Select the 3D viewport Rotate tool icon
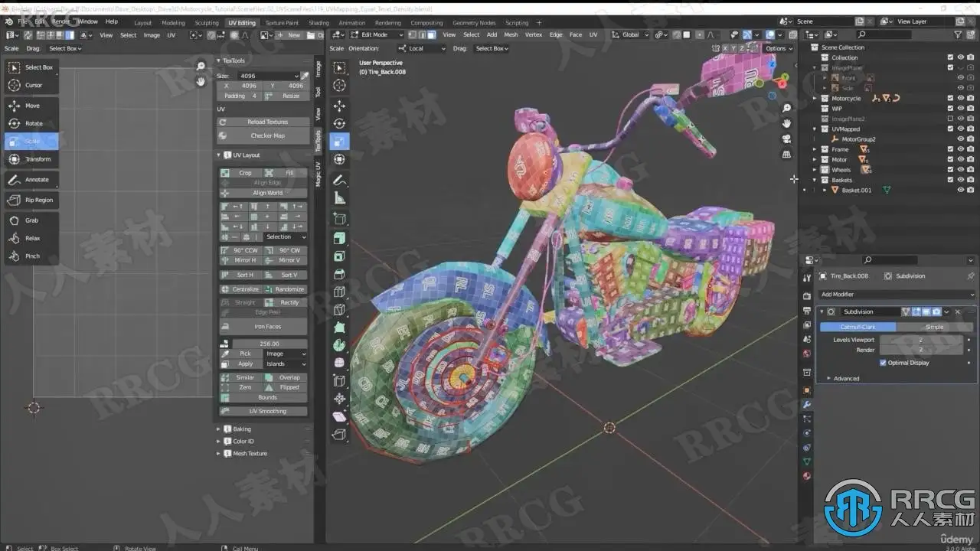Viewport: 980px width, 551px height. pos(340,123)
